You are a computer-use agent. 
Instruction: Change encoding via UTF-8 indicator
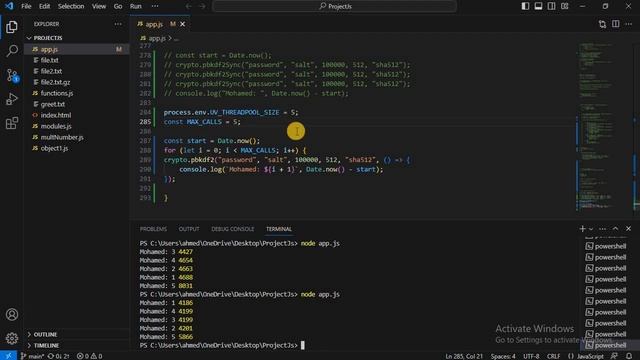coord(531,356)
